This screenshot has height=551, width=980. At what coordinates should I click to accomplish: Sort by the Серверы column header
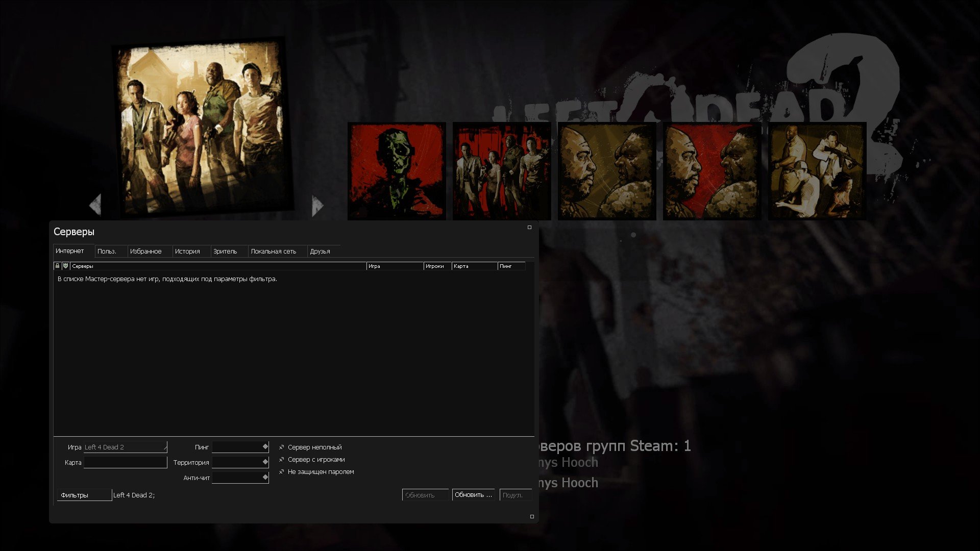pos(218,266)
